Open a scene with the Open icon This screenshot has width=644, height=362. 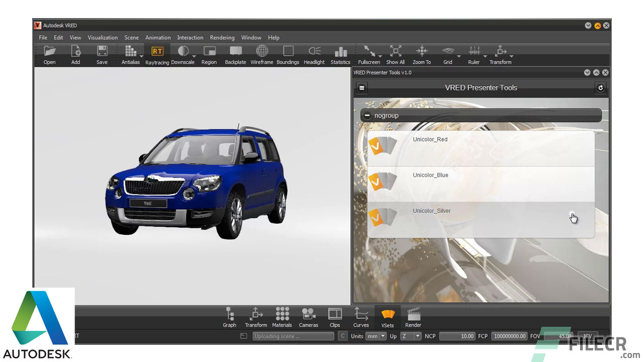click(x=49, y=51)
